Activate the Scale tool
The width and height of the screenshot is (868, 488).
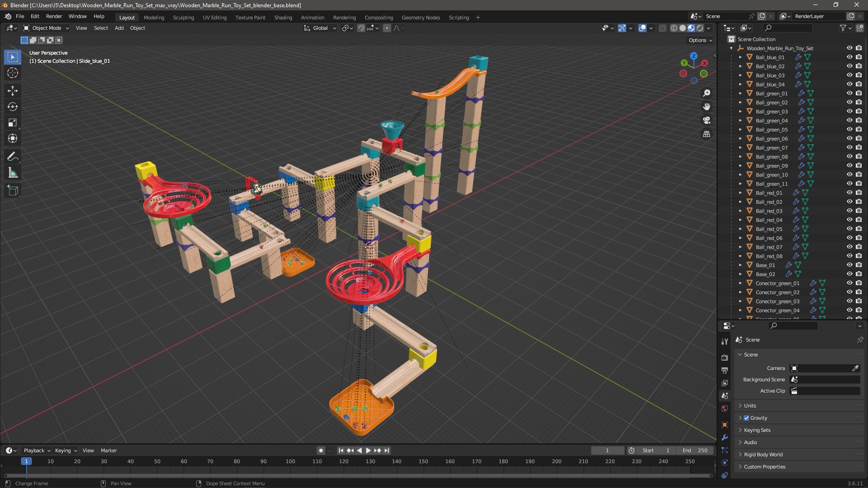pyautogui.click(x=13, y=122)
